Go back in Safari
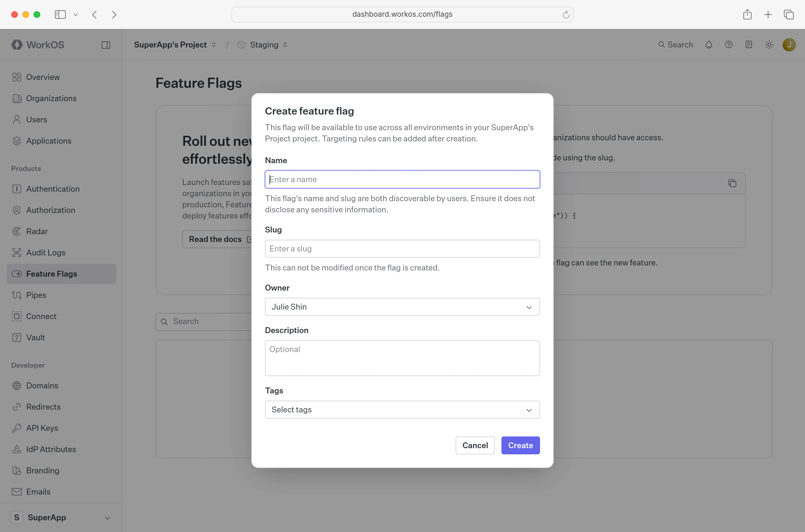The height and width of the screenshot is (532, 805). click(95, 15)
